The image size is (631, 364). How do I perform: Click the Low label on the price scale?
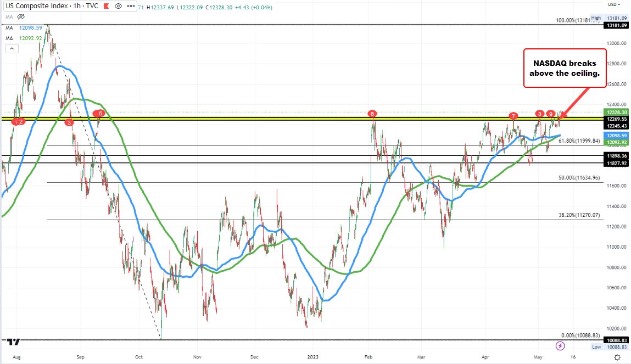596,346
